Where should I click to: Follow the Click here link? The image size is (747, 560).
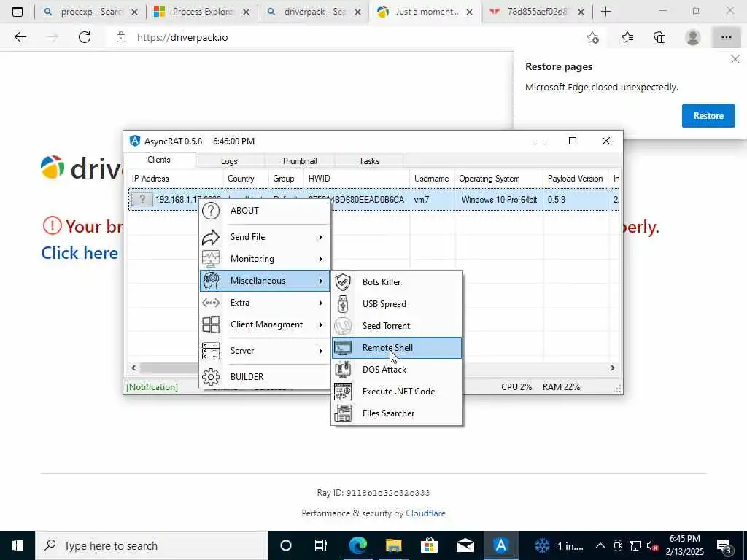point(80,253)
